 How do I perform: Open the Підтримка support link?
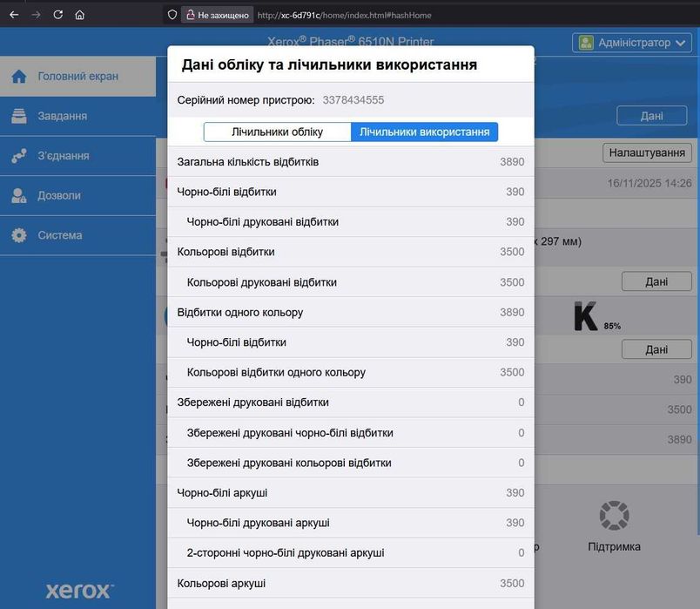click(614, 546)
